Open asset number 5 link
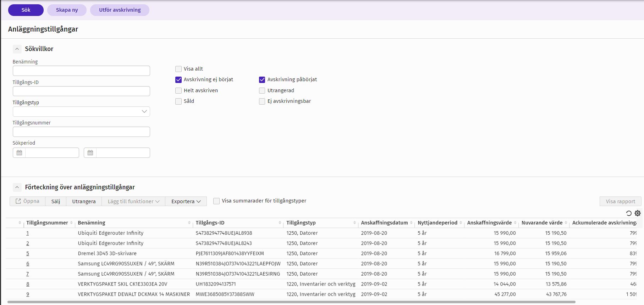Image resolution: width=644 pixels, height=305 pixels. [28, 254]
